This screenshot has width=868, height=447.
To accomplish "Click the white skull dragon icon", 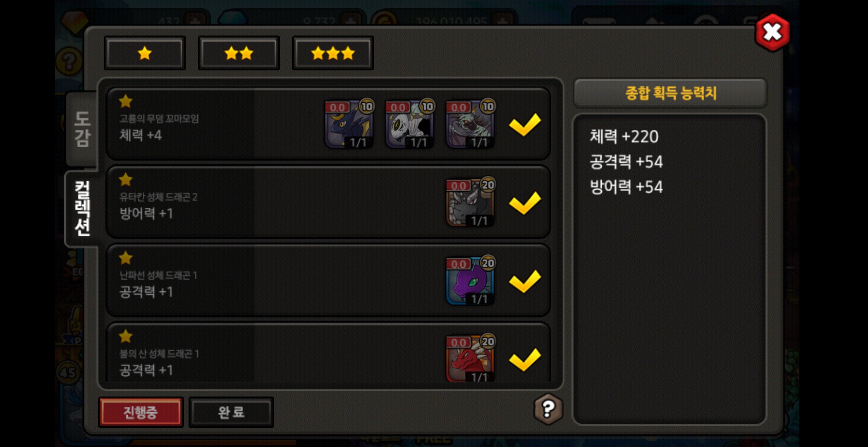I will coord(410,124).
